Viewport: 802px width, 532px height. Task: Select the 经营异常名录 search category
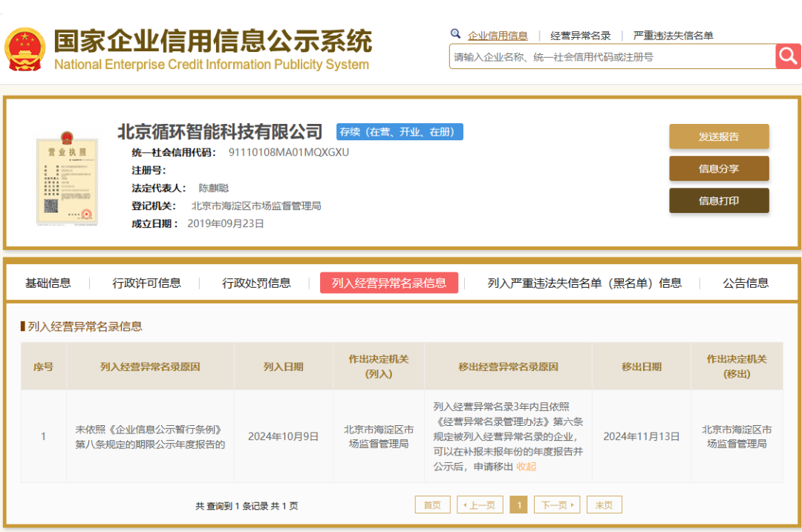[x=581, y=36]
